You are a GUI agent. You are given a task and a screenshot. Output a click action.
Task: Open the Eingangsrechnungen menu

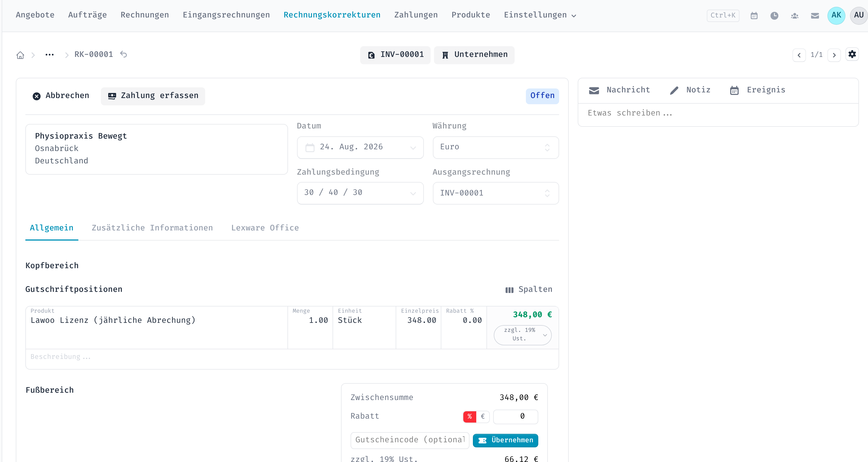226,15
